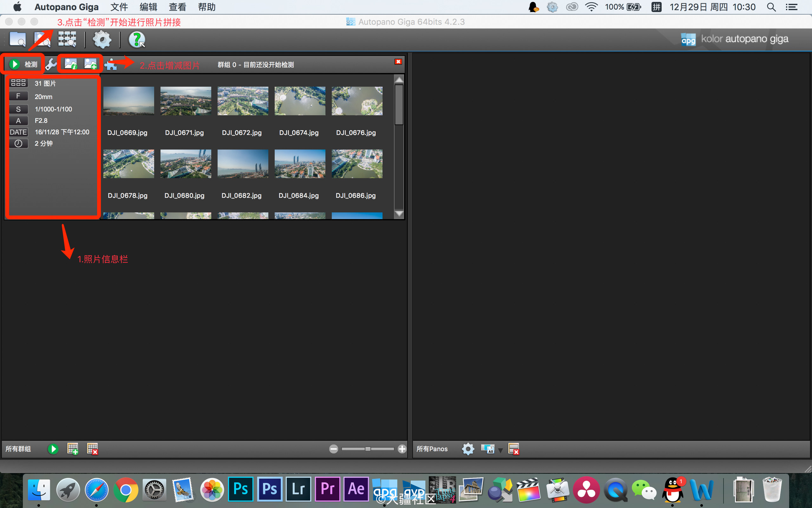Viewport: 812px width, 508px height.
Task: Click add new group icon in bottom bar
Action: pyautogui.click(x=72, y=449)
